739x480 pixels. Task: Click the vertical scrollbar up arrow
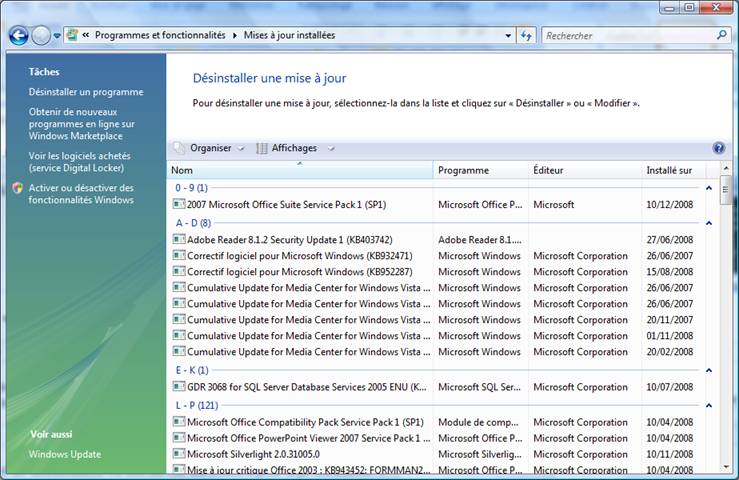pyautogui.click(x=726, y=168)
